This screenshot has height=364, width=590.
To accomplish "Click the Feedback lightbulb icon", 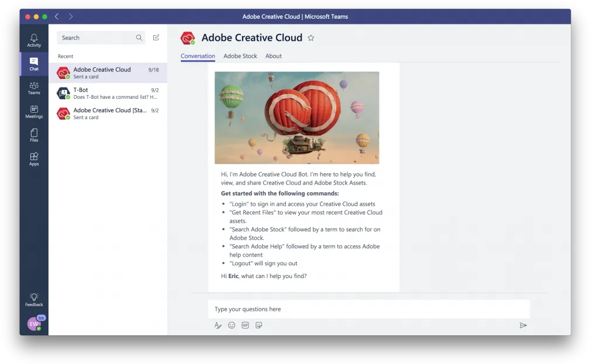I will point(34,300).
